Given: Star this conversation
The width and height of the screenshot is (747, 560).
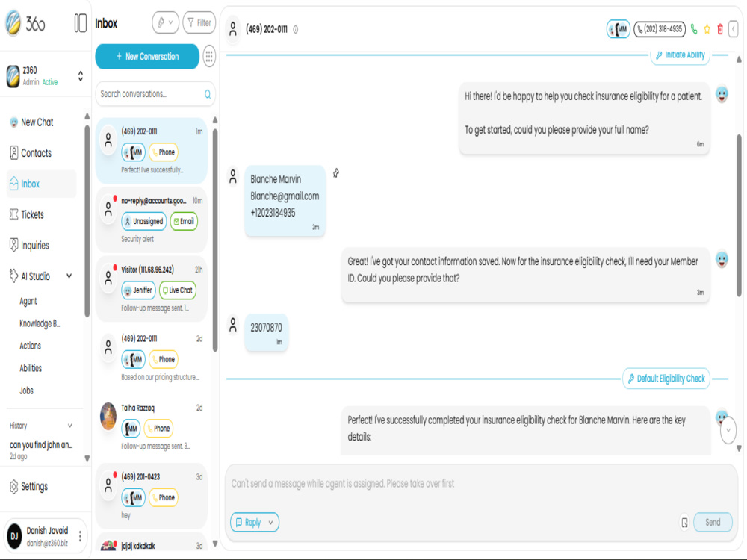Looking at the screenshot, I should (707, 29).
